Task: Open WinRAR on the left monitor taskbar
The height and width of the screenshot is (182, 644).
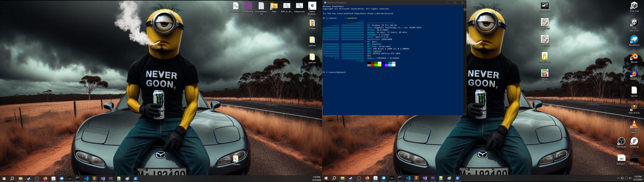Action: (x=94, y=178)
